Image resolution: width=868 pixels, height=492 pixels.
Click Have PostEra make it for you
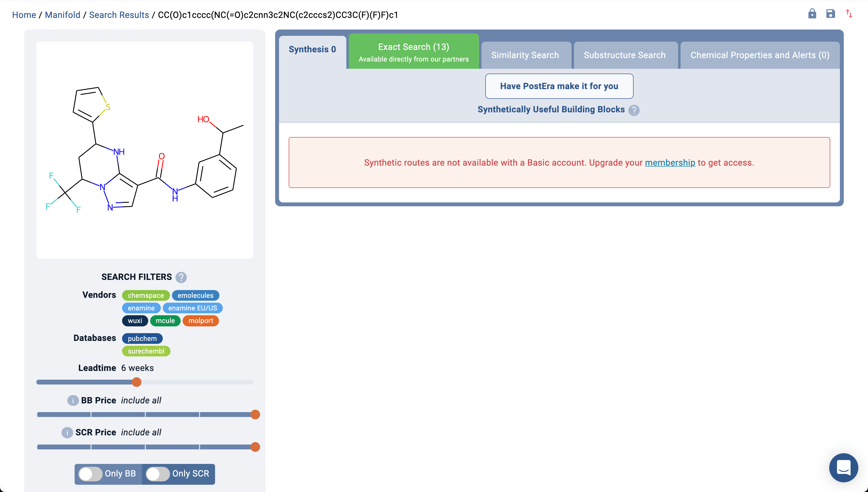coord(559,86)
